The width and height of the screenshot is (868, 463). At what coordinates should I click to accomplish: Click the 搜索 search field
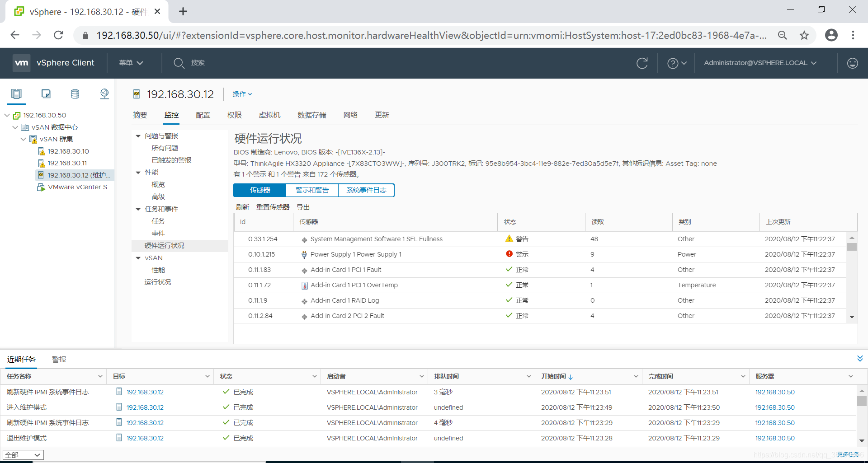pos(198,63)
